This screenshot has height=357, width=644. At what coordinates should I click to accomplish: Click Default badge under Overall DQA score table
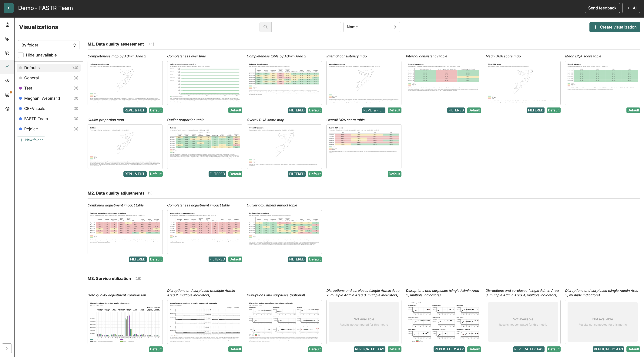click(394, 174)
